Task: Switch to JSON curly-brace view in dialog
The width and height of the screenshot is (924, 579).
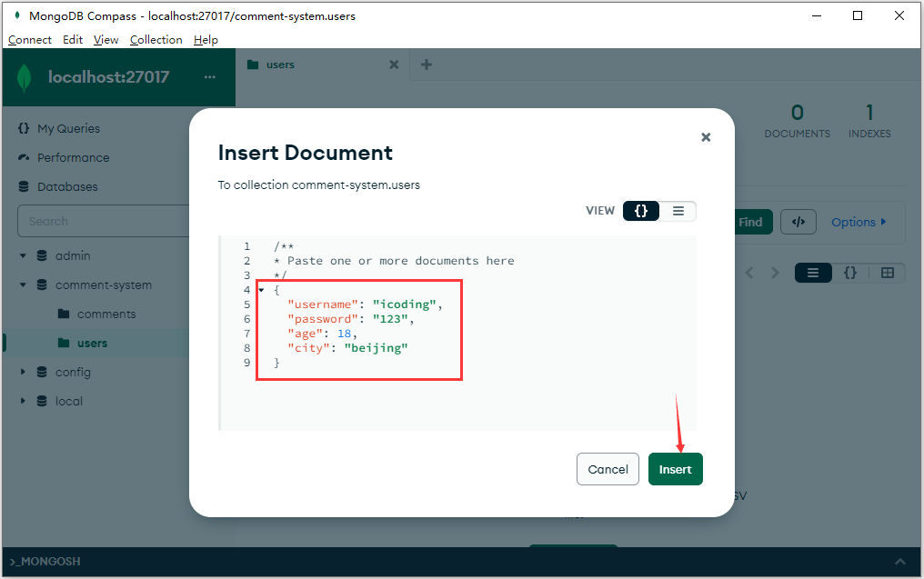Action: pyautogui.click(x=641, y=211)
